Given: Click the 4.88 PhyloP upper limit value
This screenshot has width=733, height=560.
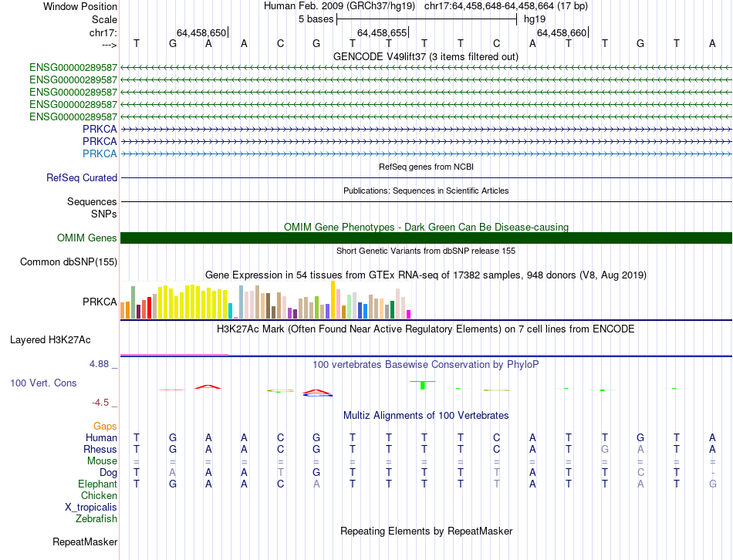Looking at the screenshot, I should (x=99, y=363).
